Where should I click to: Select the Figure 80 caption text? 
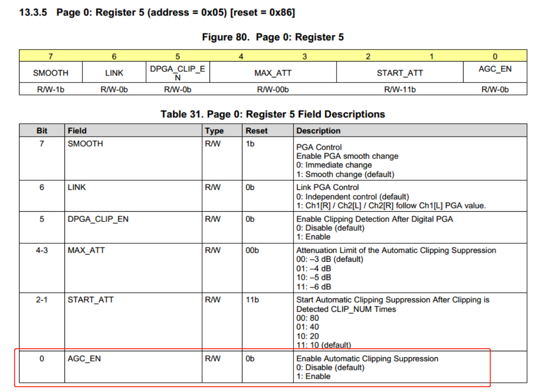pos(273,37)
